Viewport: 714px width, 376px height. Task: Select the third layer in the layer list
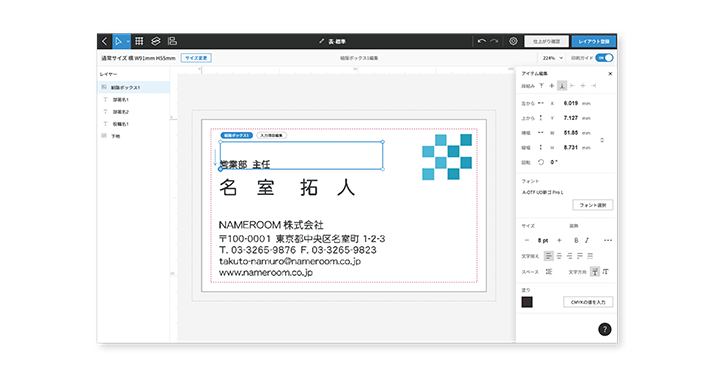tap(134, 112)
